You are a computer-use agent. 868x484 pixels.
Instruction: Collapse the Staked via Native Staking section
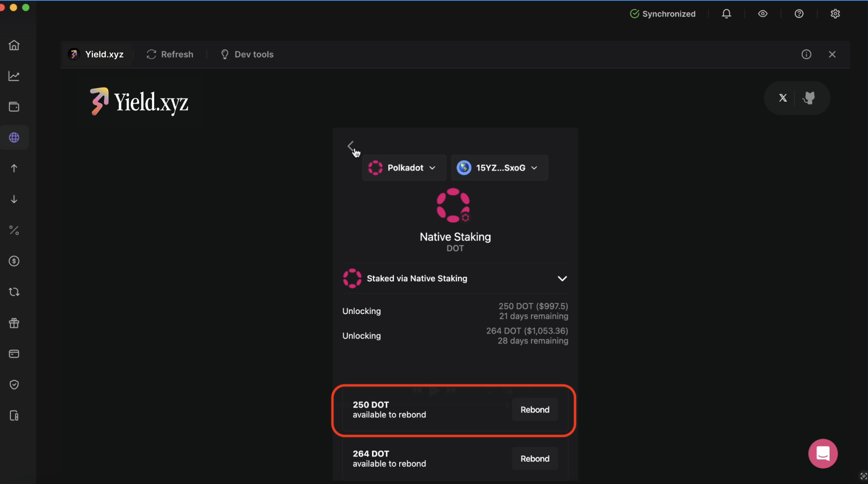[562, 278]
